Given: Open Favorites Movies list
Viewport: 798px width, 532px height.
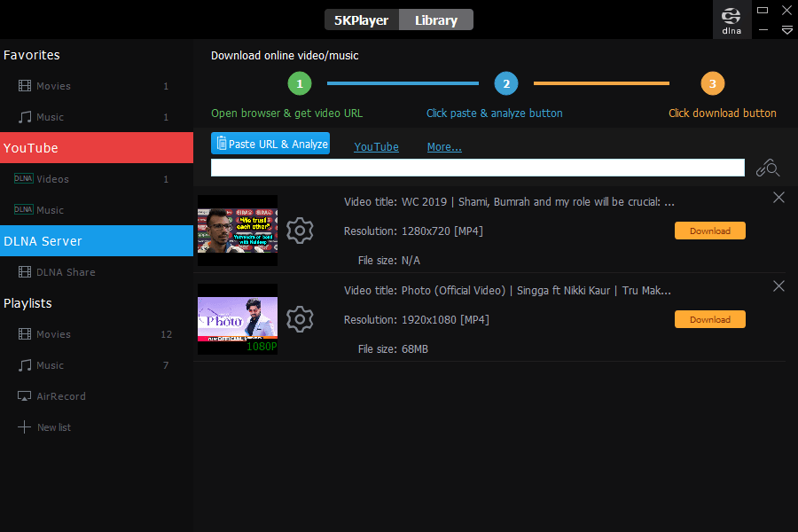Looking at the screenshot, I should [x=97, y=86].
